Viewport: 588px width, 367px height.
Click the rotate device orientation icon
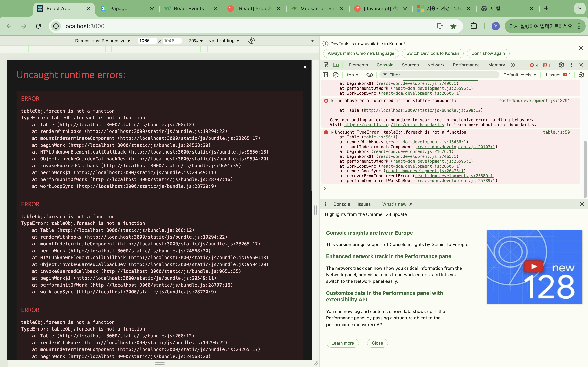[x=251, y=41]
